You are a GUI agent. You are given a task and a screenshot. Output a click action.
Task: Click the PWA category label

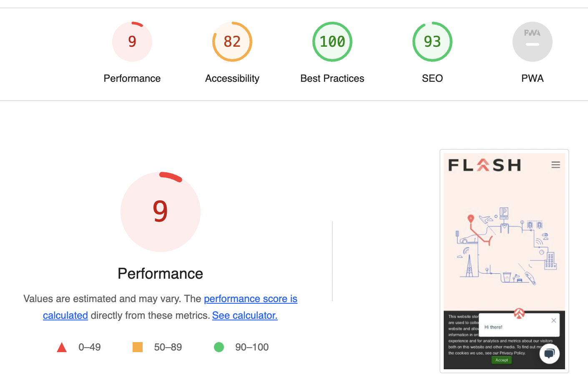pyautogui.click(x=533, y=78)
